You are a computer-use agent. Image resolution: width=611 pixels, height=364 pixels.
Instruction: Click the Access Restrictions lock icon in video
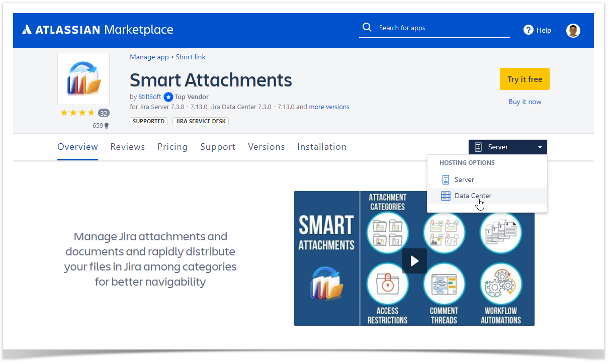pos(387,284)
